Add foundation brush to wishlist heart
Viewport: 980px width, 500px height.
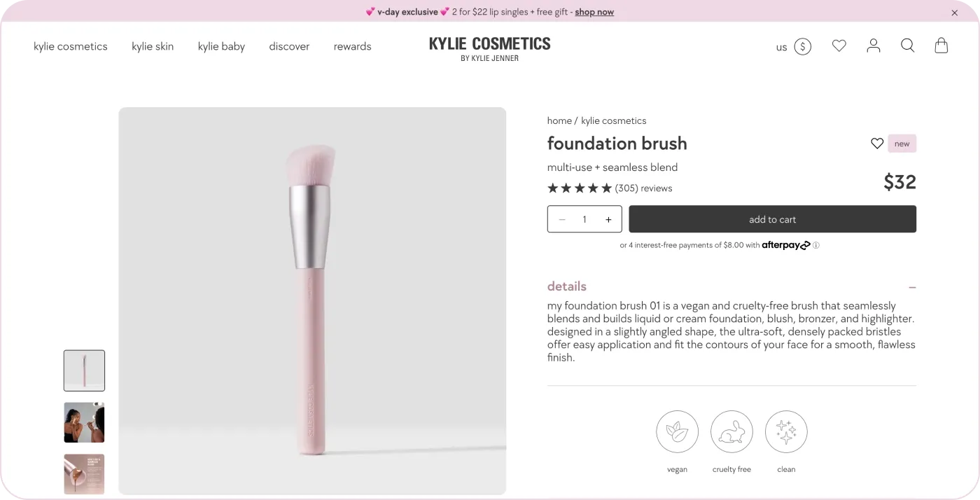tap(876, 143)
